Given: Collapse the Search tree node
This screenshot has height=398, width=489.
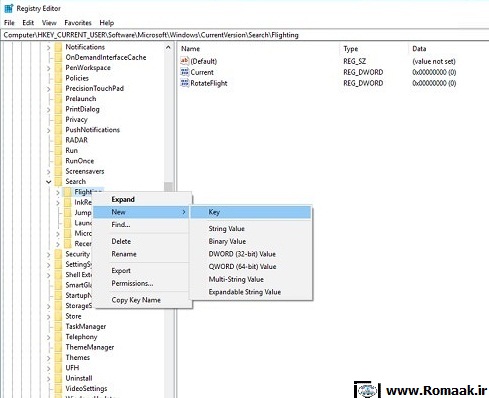Looking at the screenshot, I should coord(49,182).
